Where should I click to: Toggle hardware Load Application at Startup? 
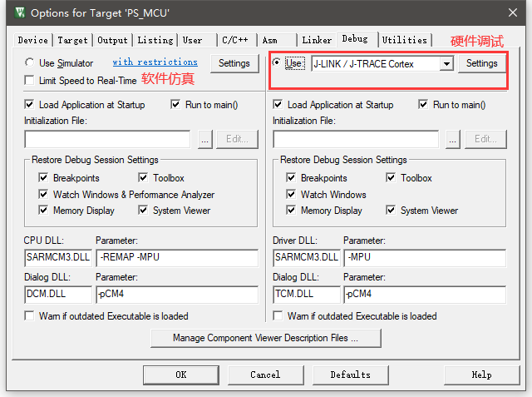[278, 104]
